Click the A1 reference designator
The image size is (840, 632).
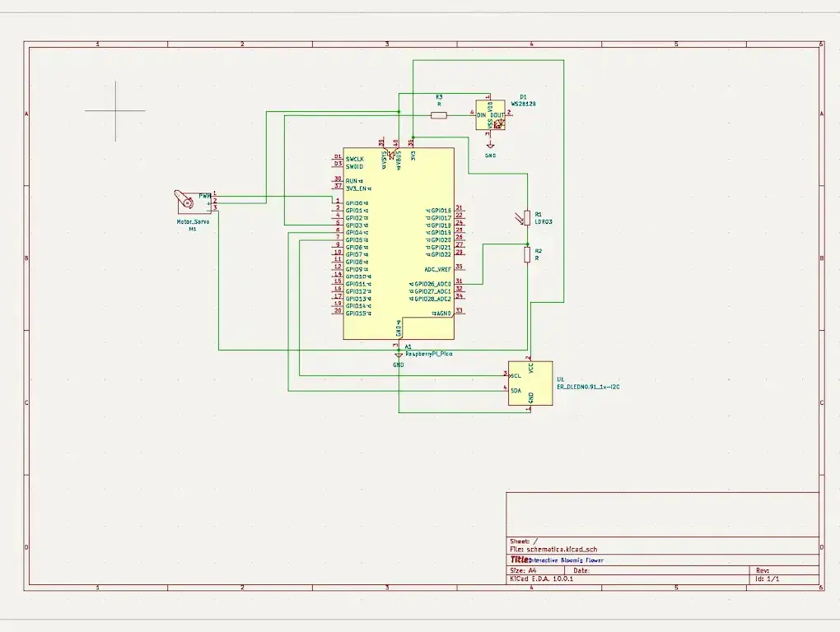[408, 346]
